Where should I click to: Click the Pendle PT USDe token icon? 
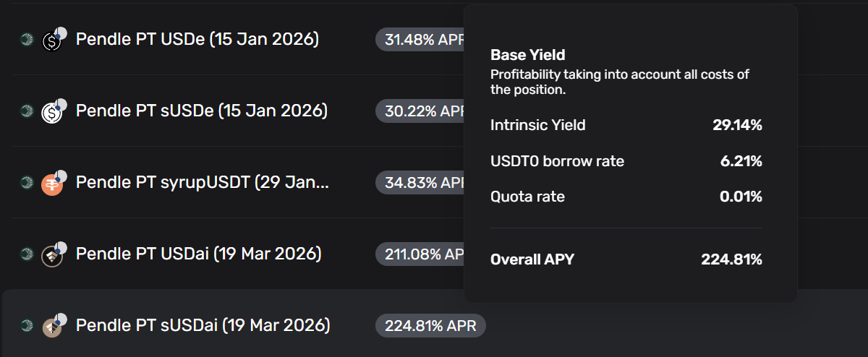click(x=53, y=40)
